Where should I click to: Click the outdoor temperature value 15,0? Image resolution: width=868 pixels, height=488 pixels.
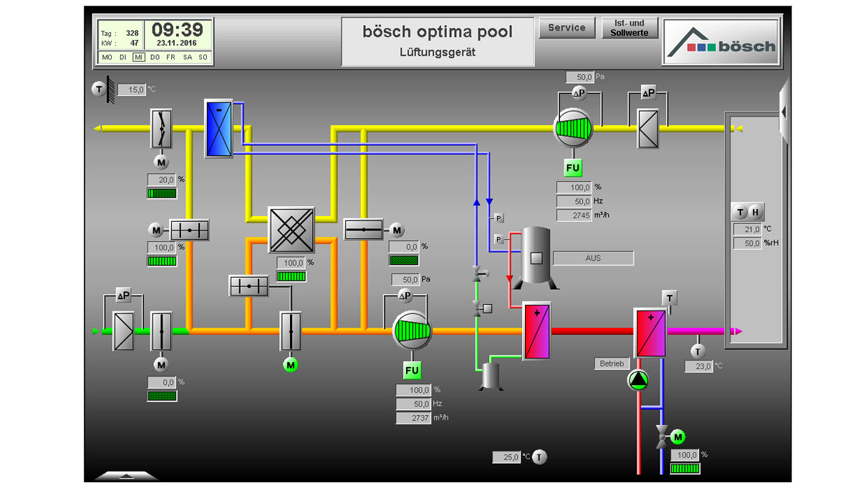point(132,90)
